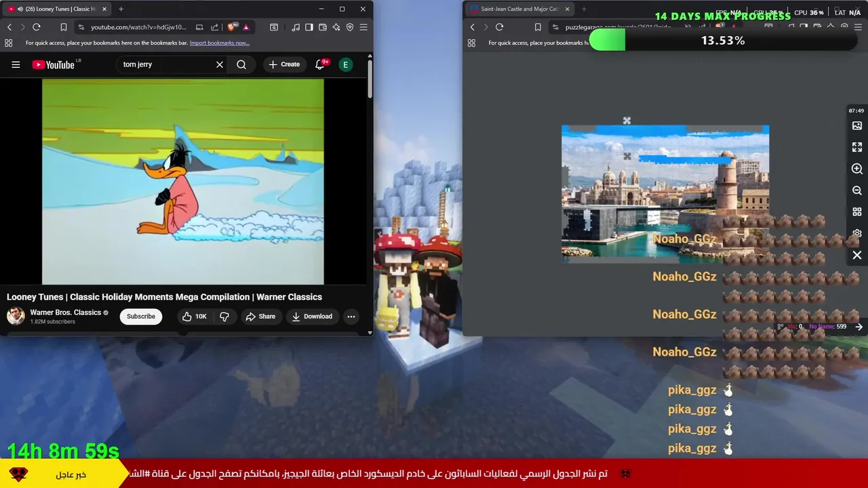Open the YouTube hamburger guide menu
The height and width of the screenshot is (488, 868).
[16, 64]
